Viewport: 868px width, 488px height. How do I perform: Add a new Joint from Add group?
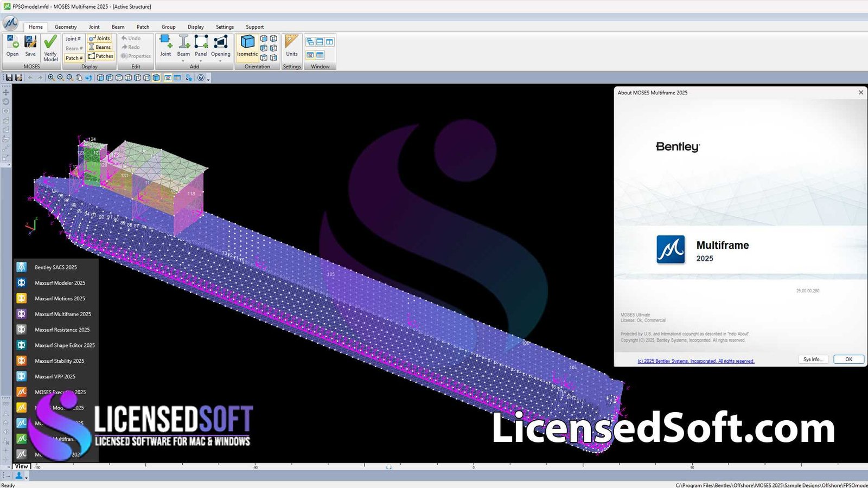(165, 46)
